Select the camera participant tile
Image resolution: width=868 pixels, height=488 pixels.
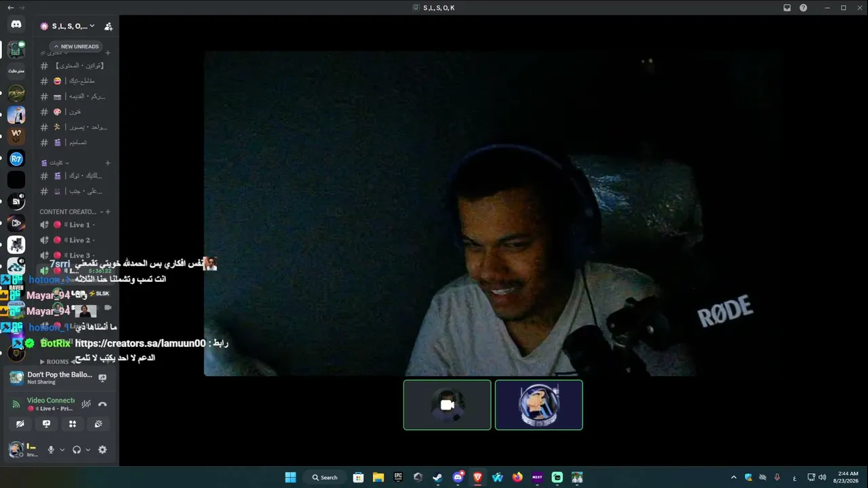(447, 405)
